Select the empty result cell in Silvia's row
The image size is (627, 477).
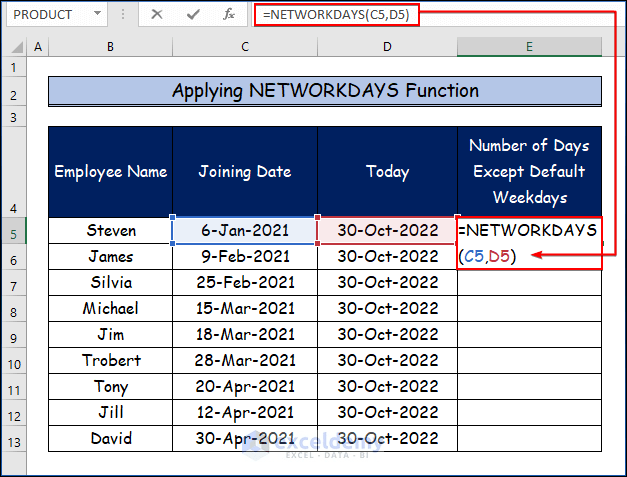coord(529,283)
